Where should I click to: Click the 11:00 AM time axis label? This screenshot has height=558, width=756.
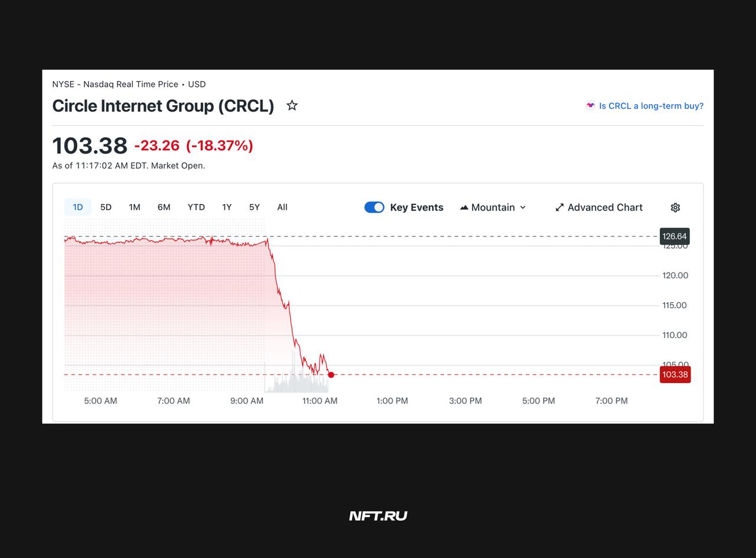pyautogui.click(x=320, y=401)
